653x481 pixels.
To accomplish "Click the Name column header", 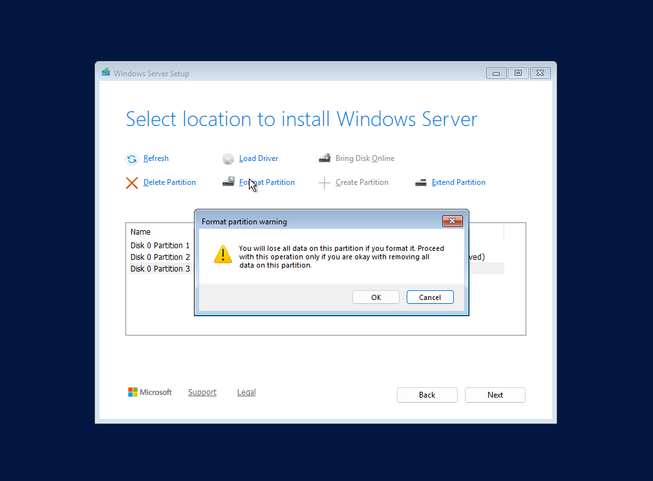I will tap(140, 232).
